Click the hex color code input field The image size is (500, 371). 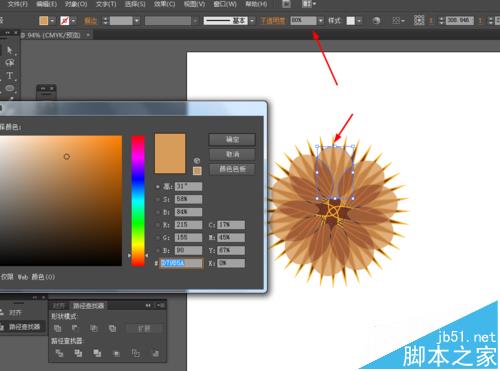[x=181, y=263]
